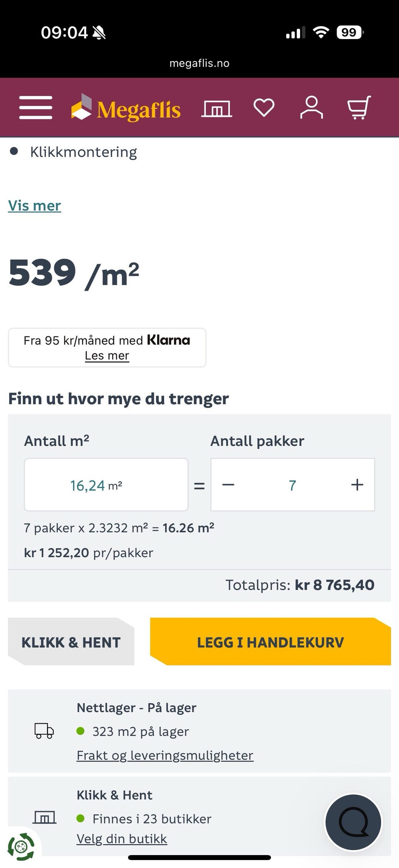Viewport: 399px width, 868px height.
Task: Tap the delivery truck icon
Action: (44, 731)
